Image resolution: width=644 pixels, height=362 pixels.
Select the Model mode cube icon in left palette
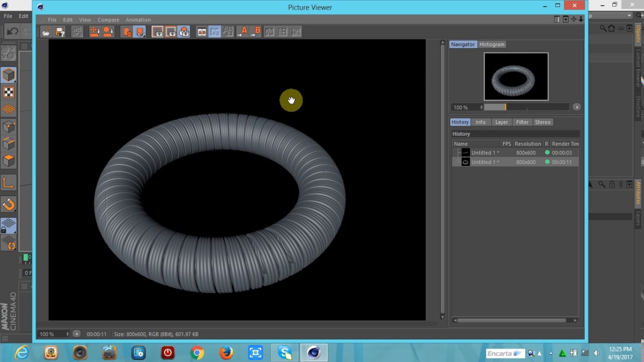click(x=9, y=75)
